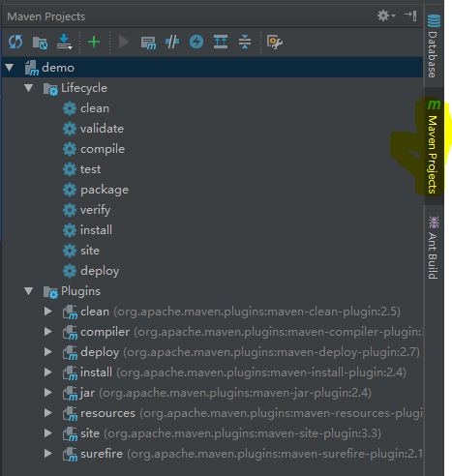The width and height of the screenshot is (452, 476).
Task: Hide the Maven Projects panel
Action: 410,15
